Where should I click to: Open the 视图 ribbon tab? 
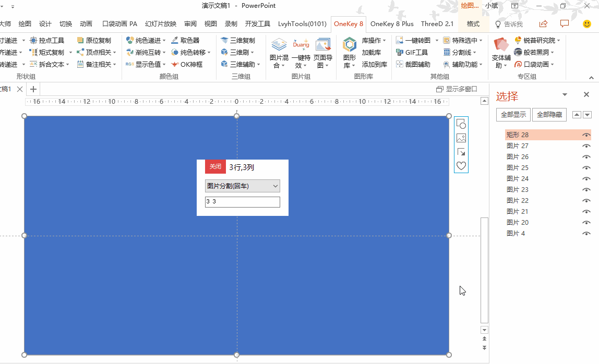tap(210, 23)
